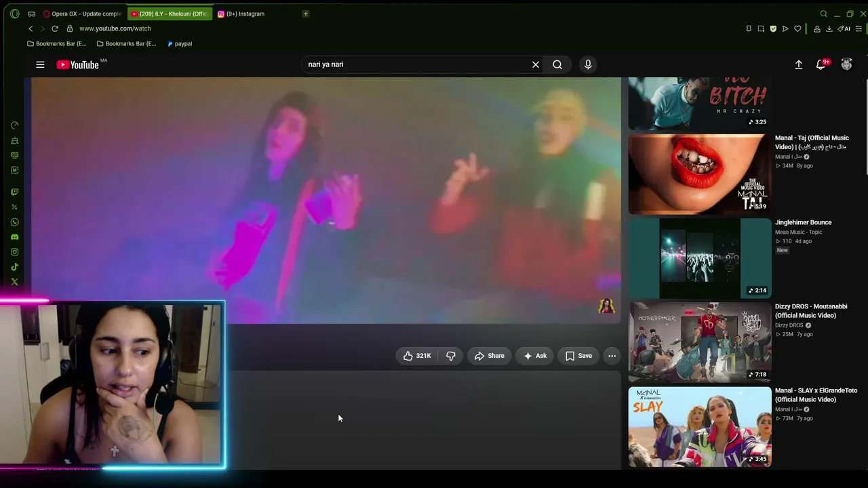Open more actions for the video
Image resolution: width=868 pixels, height=488 pixels.
coord(612,356)
